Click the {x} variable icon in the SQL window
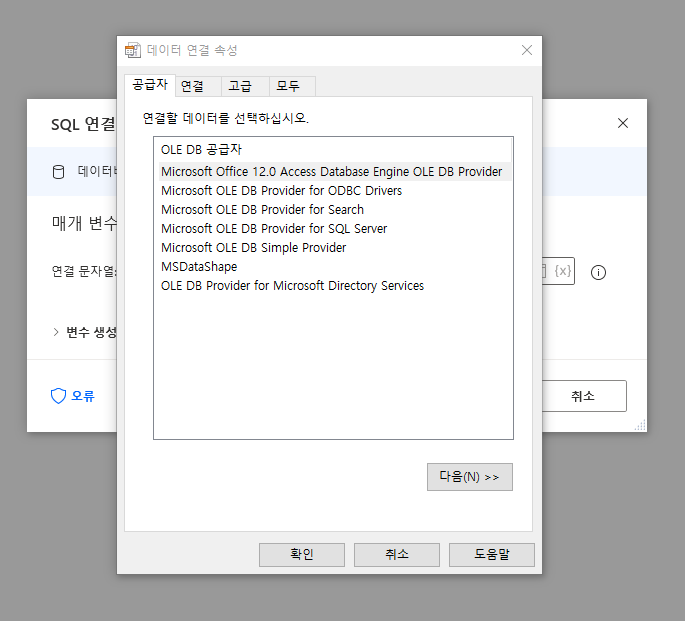Screen dimensions: 685x621 (x=563, y=271)
